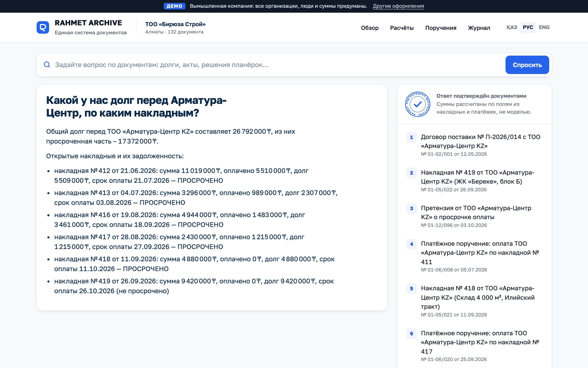Open payment order for накладная № 417
This screenshot has height=368, width=588.
pos(480,342)
